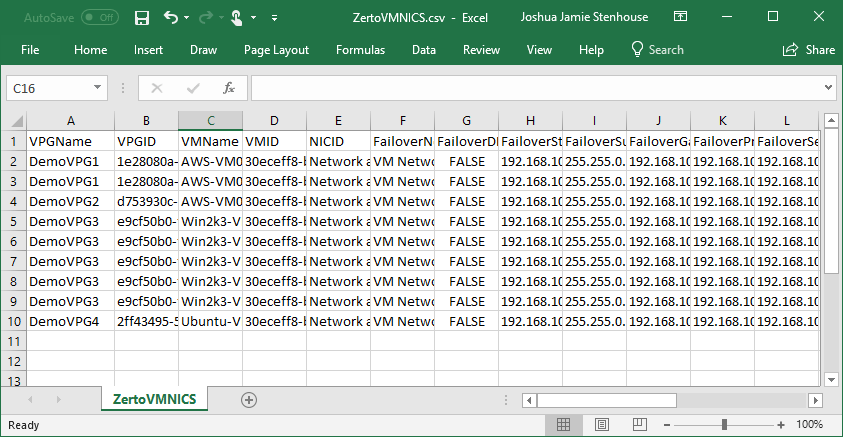Select column C header

[x=210, y=121]
